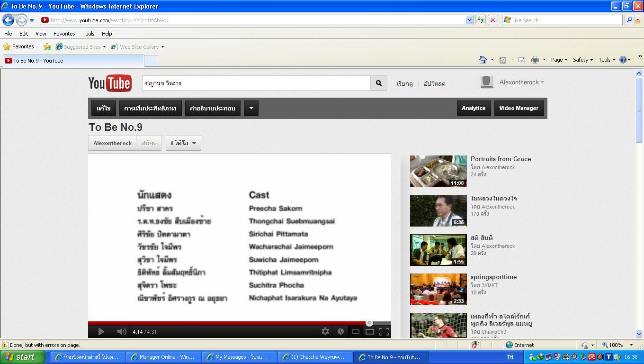The image size is (644, 364).
Task: Open video player settings gear
Action: click(x=325, y=332)
